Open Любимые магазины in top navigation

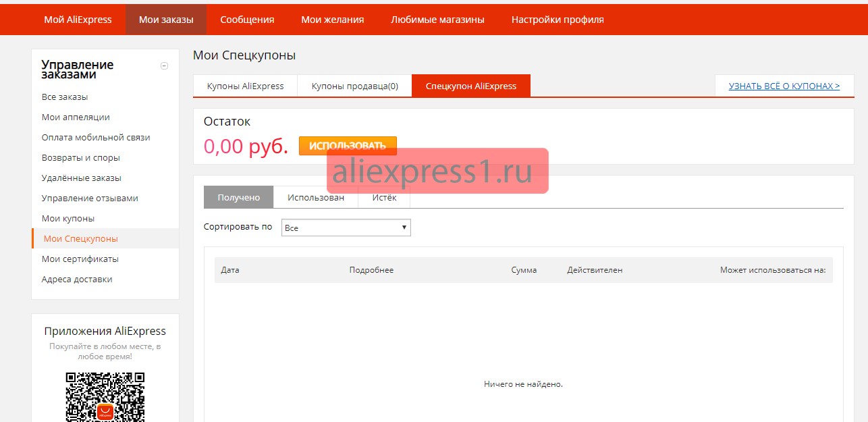tap(437, 20)
